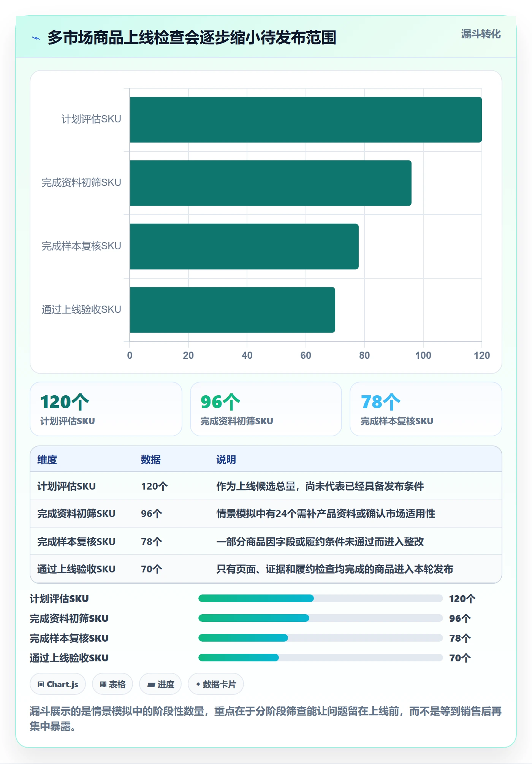Click the 说明 column header
The width and height of the screenshot is (532, 764).
226,460
